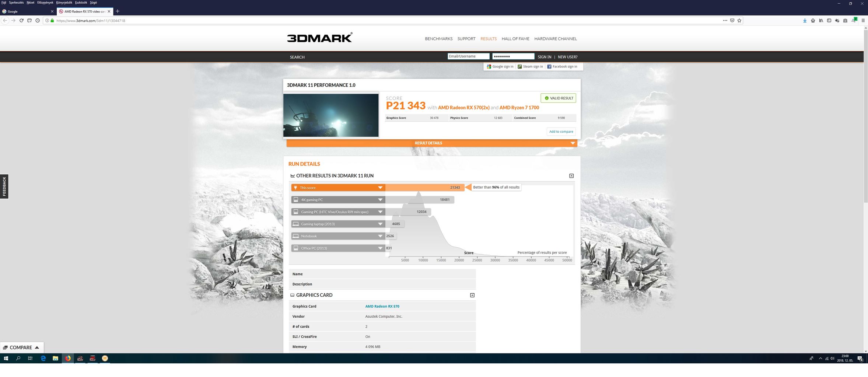
Task: Click the screenshot camera extension icon
Action: pyautogui.click(x=845, y=21)
